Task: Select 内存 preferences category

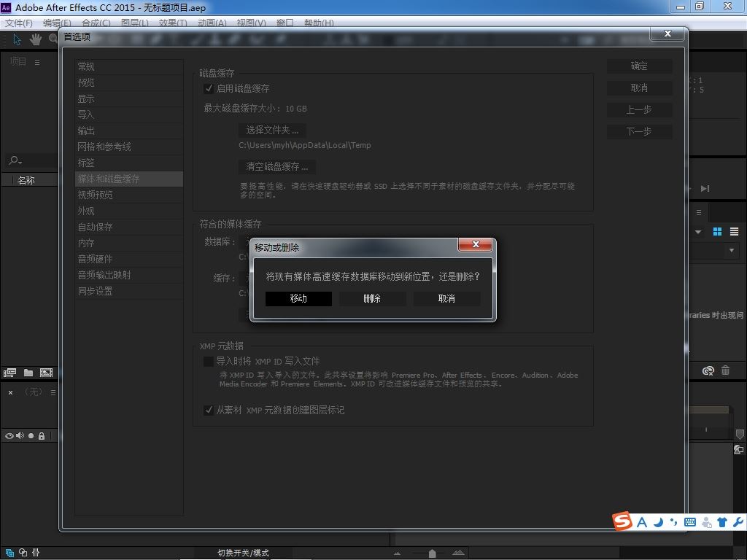Action: click(x=129, y=244)
